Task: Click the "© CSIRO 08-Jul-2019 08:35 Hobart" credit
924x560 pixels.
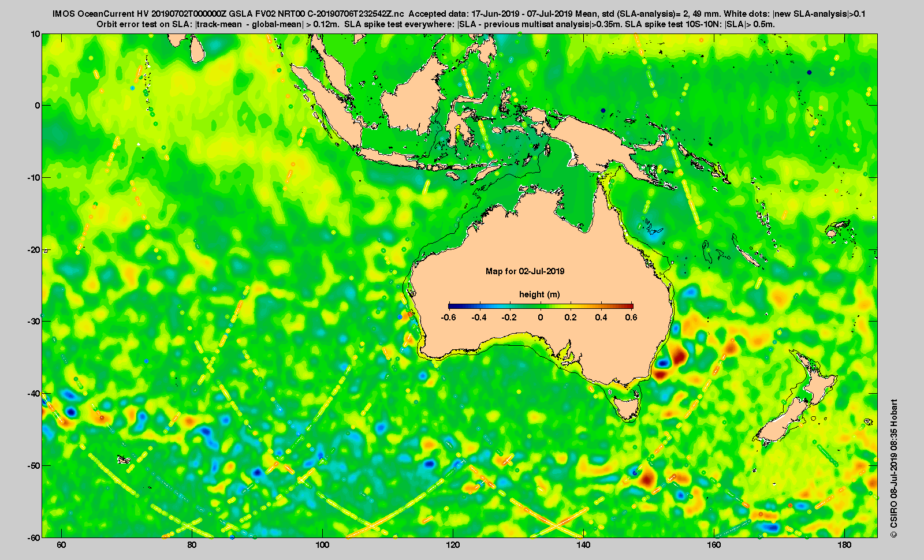Action: [x=894, y=469]
